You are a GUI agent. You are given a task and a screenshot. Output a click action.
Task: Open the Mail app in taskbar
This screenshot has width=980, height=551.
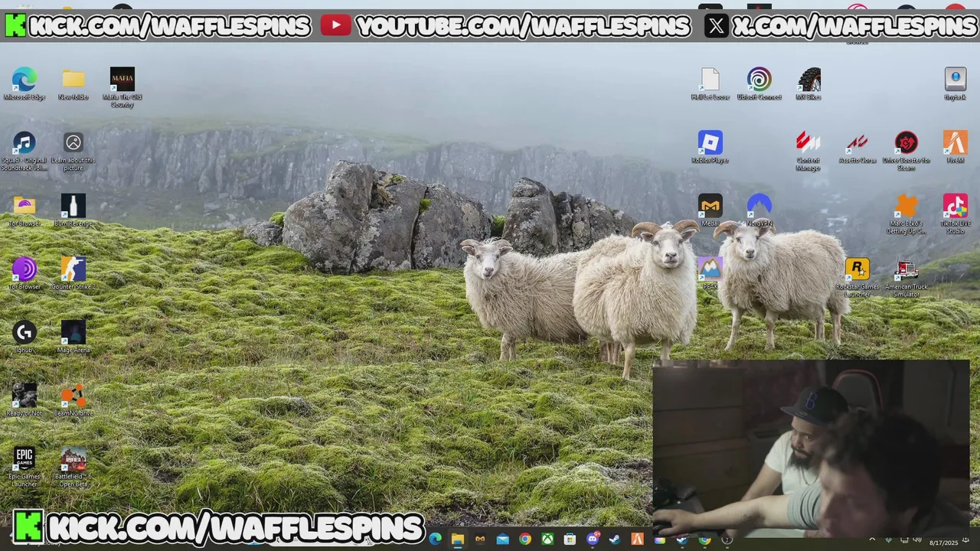(x=502, y=540)
